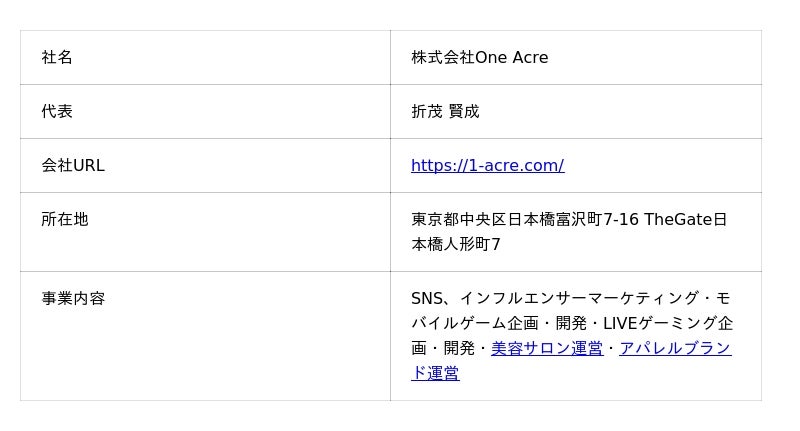Viewport: 800px width, 431px height.
Task: Click the 所在地 row label
Action: [65, 219]
